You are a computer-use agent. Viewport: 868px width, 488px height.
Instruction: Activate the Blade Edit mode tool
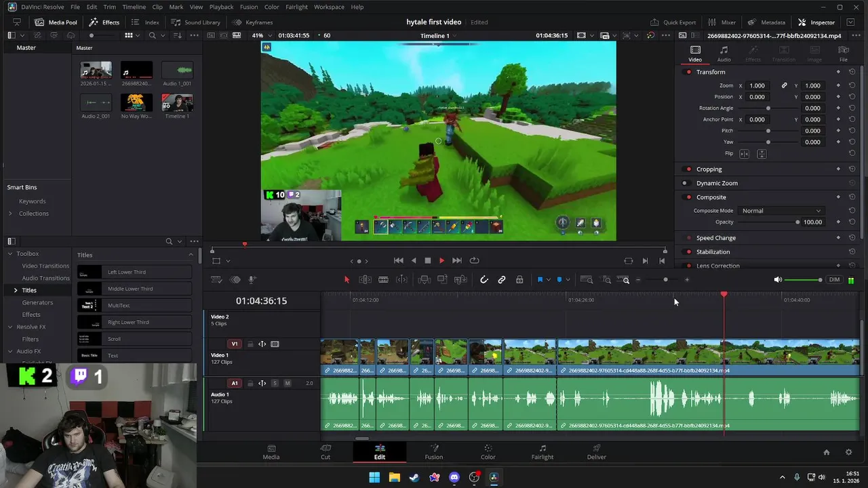pyautogui.click(x=383, y=279)
